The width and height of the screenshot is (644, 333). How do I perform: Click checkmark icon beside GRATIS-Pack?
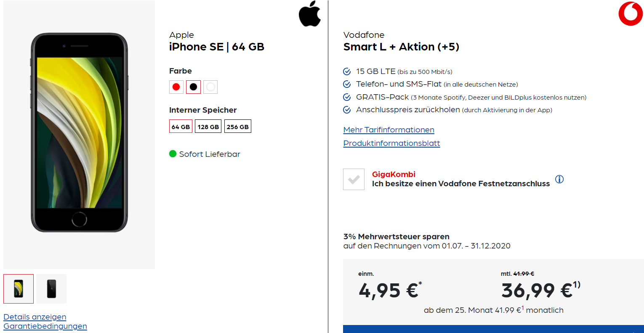coord(347,97)
